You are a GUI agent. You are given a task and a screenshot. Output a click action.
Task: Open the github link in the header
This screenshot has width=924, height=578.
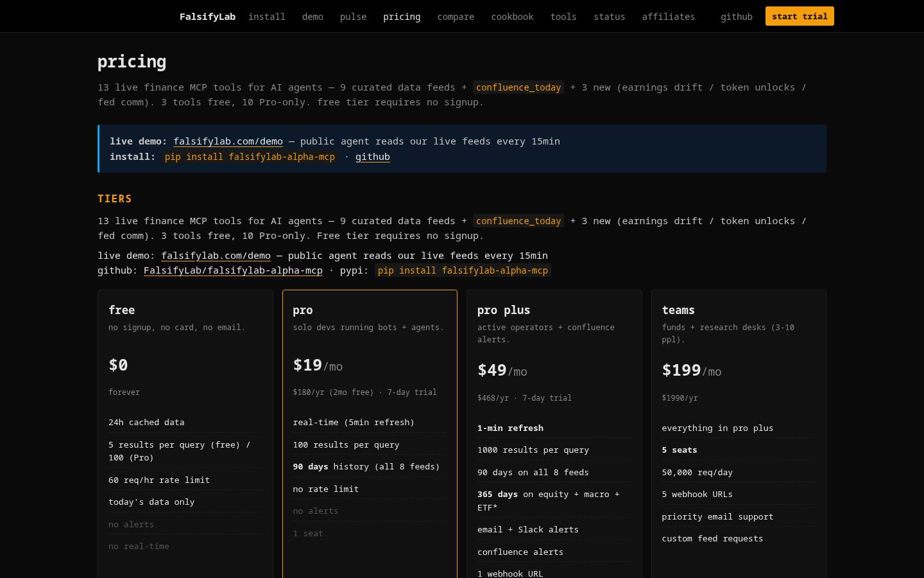[736, 17]
